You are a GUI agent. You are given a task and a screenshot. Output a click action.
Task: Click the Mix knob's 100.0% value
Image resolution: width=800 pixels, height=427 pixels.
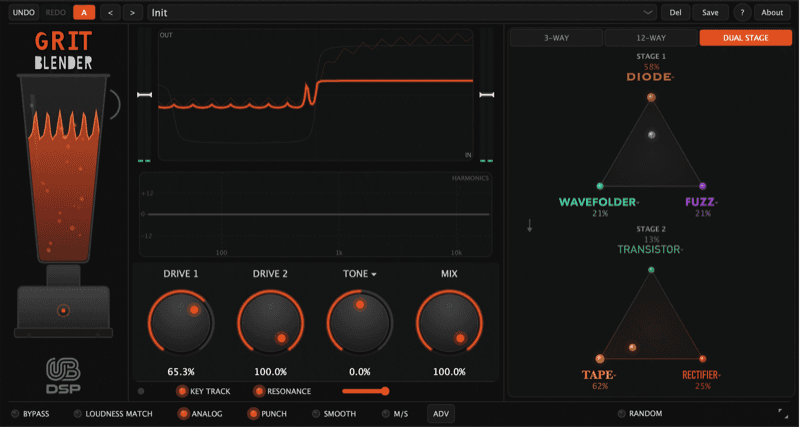point(449,372)
